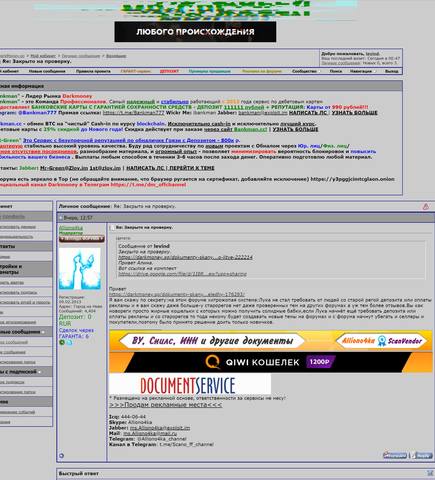
Task: Click Выход to log out
Action: click(391, 71)
